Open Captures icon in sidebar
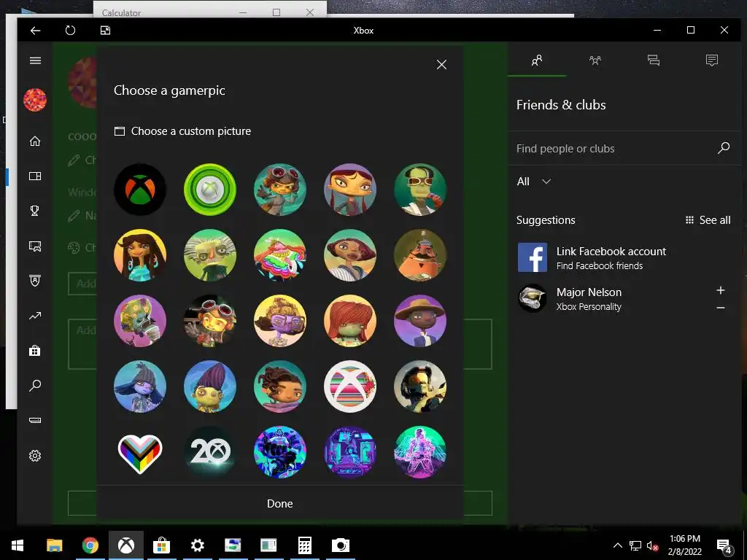Viewport: 747px width, 560px height. click(x=35, y=246)
